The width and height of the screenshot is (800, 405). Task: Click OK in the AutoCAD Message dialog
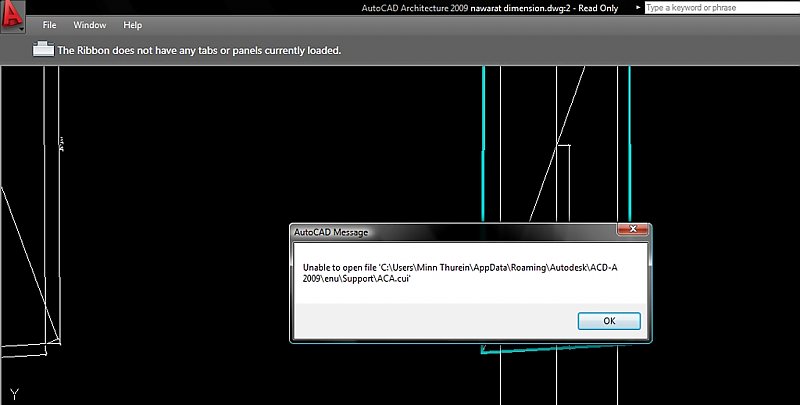(609, 321)
